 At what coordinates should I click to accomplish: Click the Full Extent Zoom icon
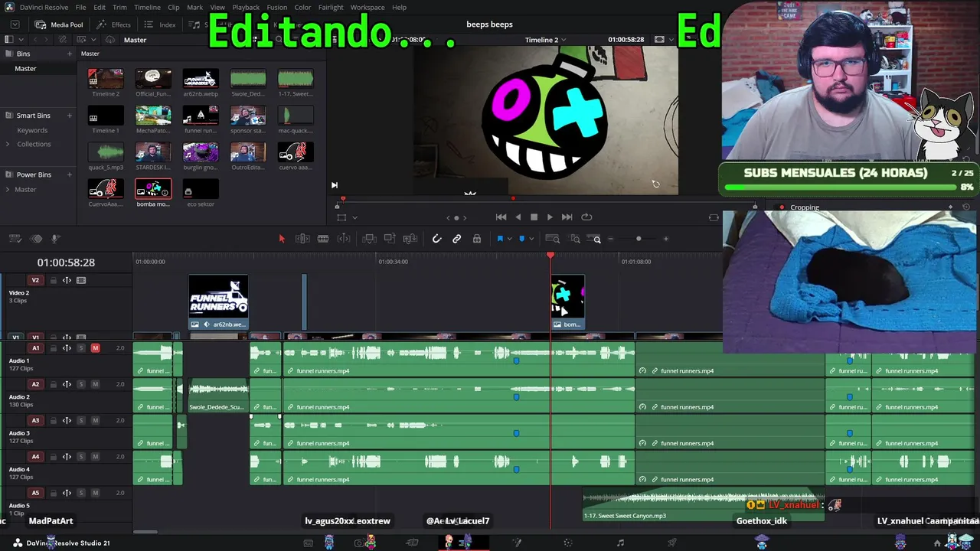click(554, 239)
